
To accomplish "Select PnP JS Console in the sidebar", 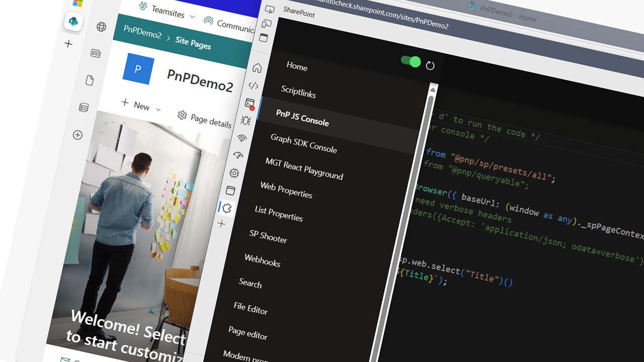I will tap(302, 121).
